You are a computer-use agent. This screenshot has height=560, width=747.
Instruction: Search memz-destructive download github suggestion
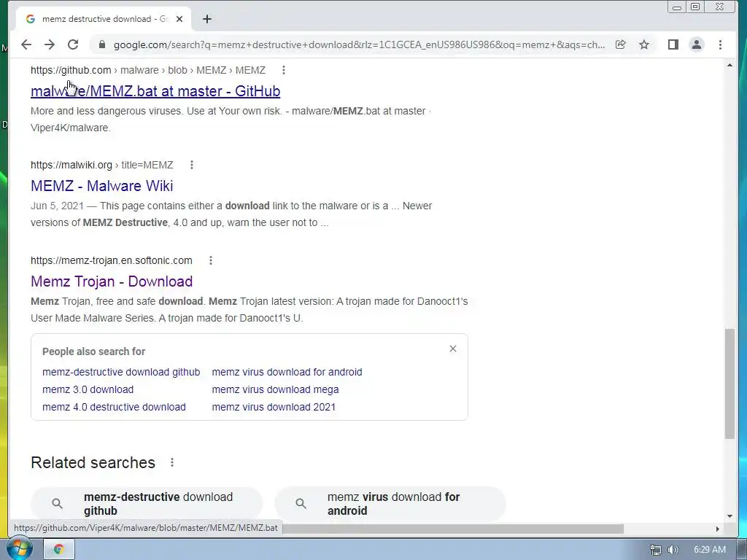pyautogui.click(x=121, y=372)
